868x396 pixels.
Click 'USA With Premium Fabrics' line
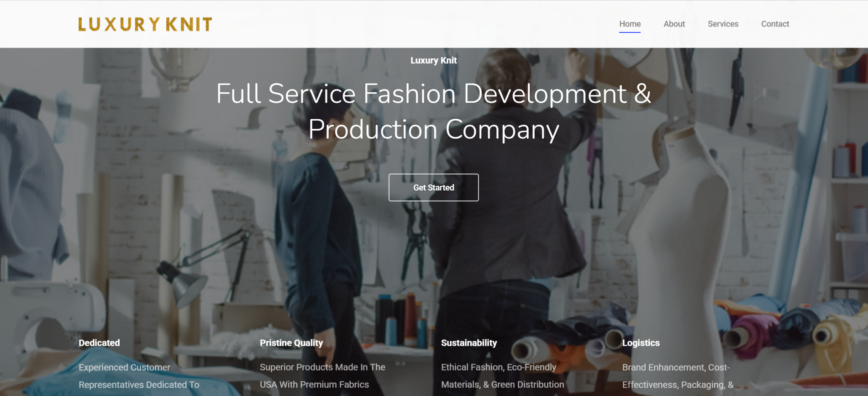314,385
